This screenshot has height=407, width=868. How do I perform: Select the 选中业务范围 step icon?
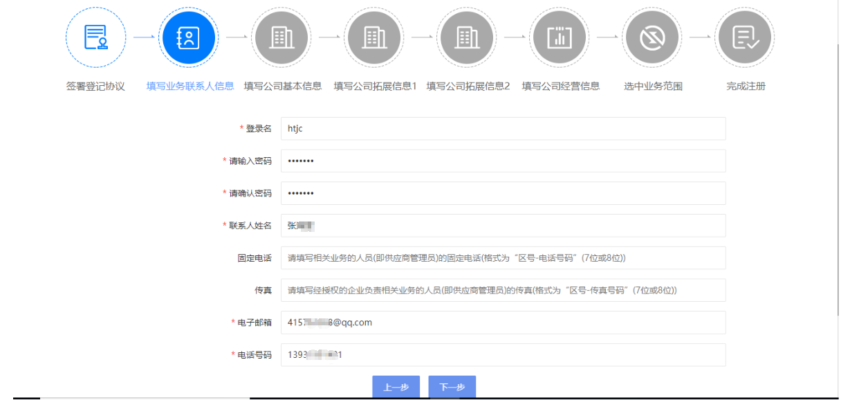(652, 37)
